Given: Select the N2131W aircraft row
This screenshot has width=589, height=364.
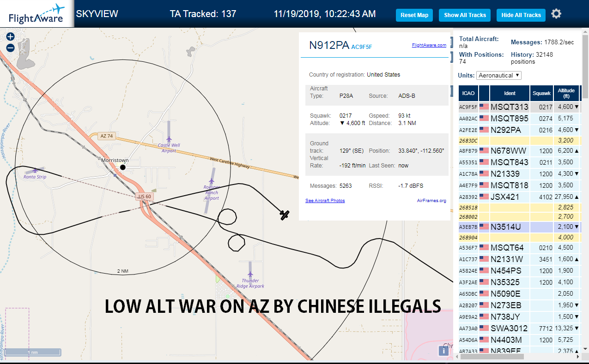Looking at the screenshot, I should [x=519, y=259].
